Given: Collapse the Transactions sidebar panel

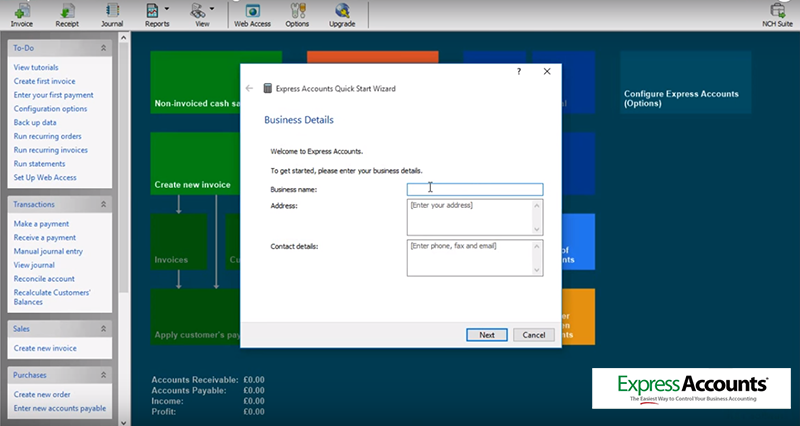Looking at the screenshot, I should [x=104, y=204].
